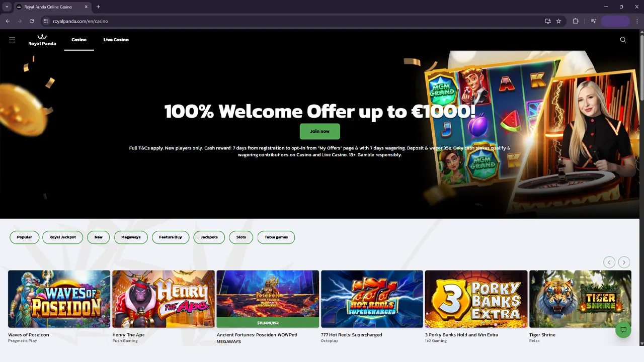Advance the game carousel right arrow

pyautogui.click(x=624, y=262)
